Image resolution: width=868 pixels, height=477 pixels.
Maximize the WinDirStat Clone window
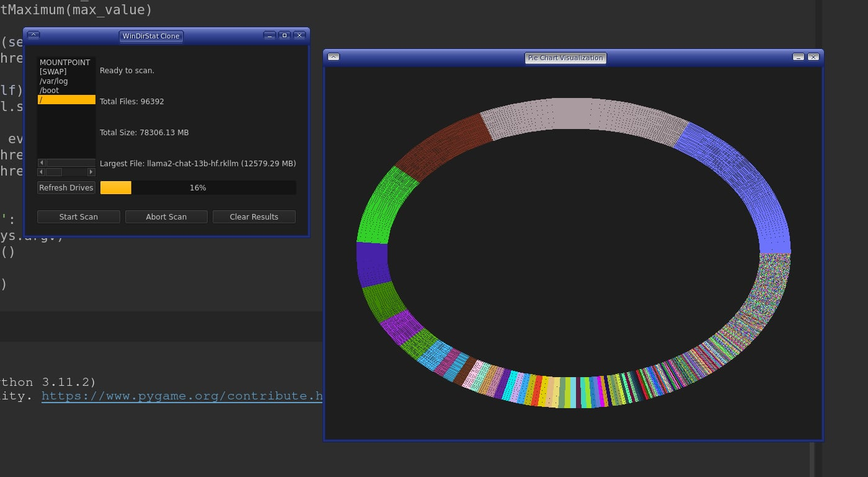[284, 35]
